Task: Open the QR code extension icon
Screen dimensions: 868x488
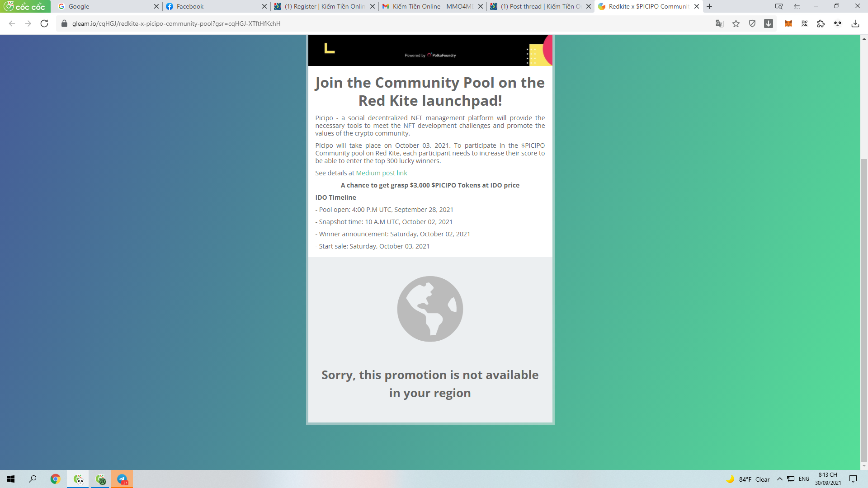Action: pos(805,23)
